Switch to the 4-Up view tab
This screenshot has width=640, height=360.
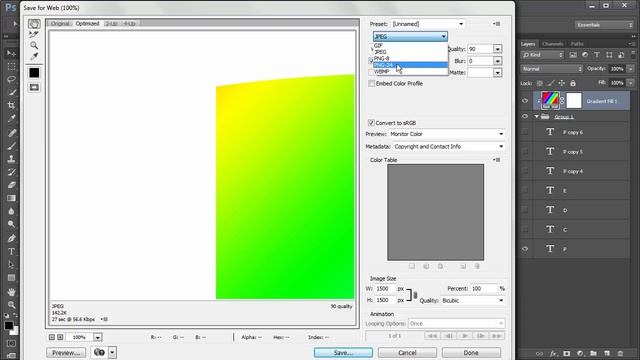[x=129, y=23]
